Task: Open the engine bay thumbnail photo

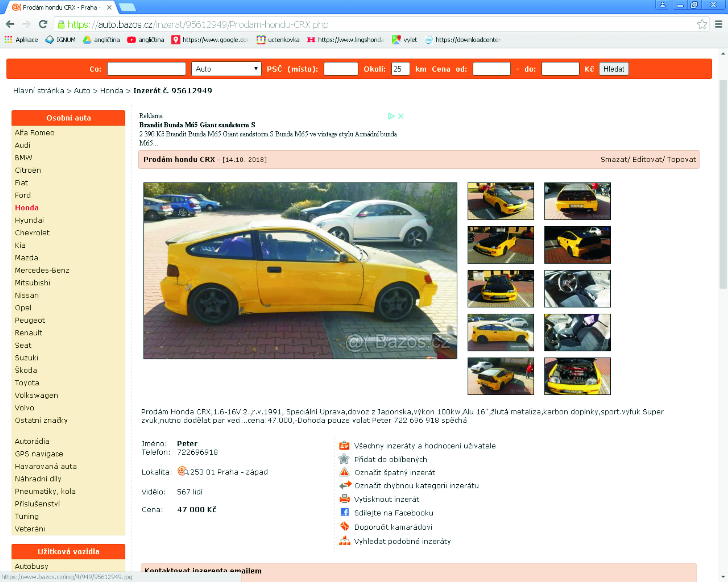Action: 577,376
